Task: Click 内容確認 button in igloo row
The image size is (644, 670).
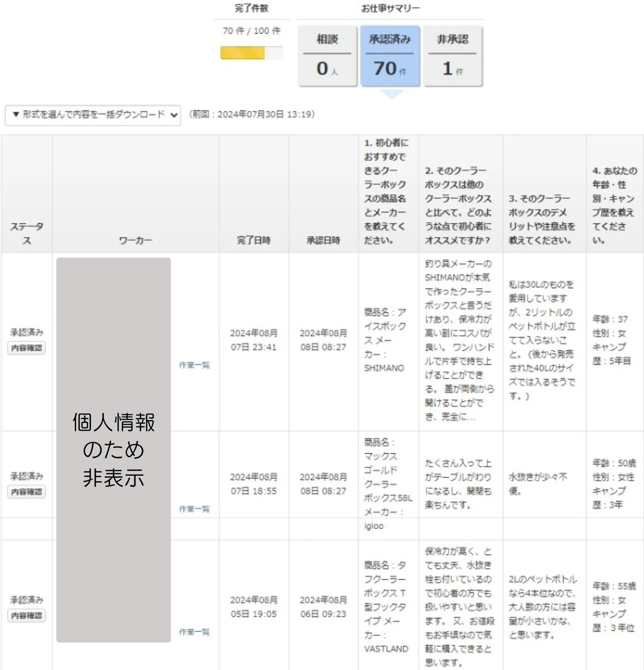Action: pos(26,492)
